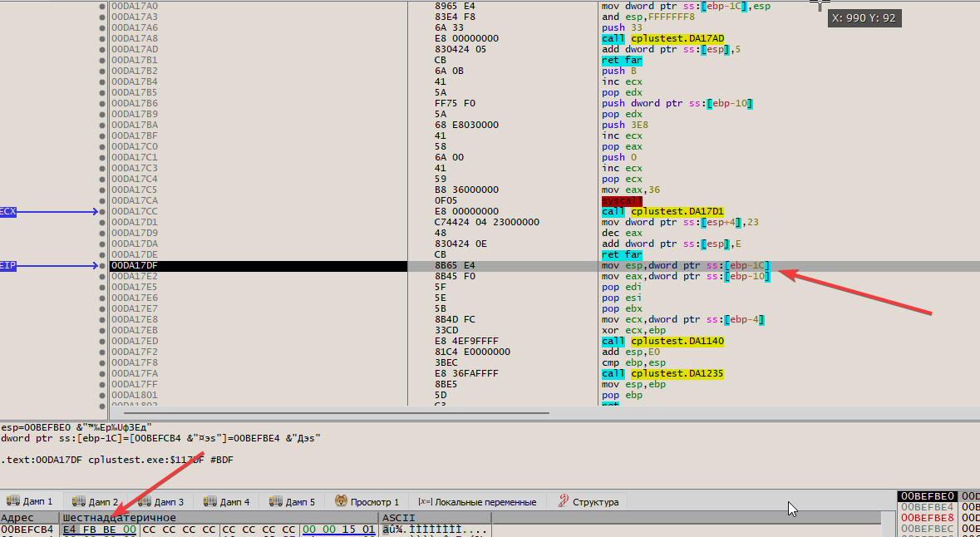Click the Адрес column header in dump
This screenshot has width=980, height=537.
[x=18, y=518]
